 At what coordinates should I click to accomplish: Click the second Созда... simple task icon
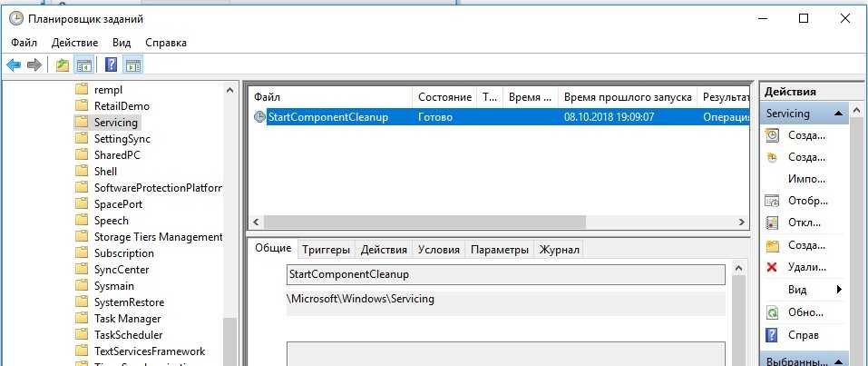[x=772, y=157]
